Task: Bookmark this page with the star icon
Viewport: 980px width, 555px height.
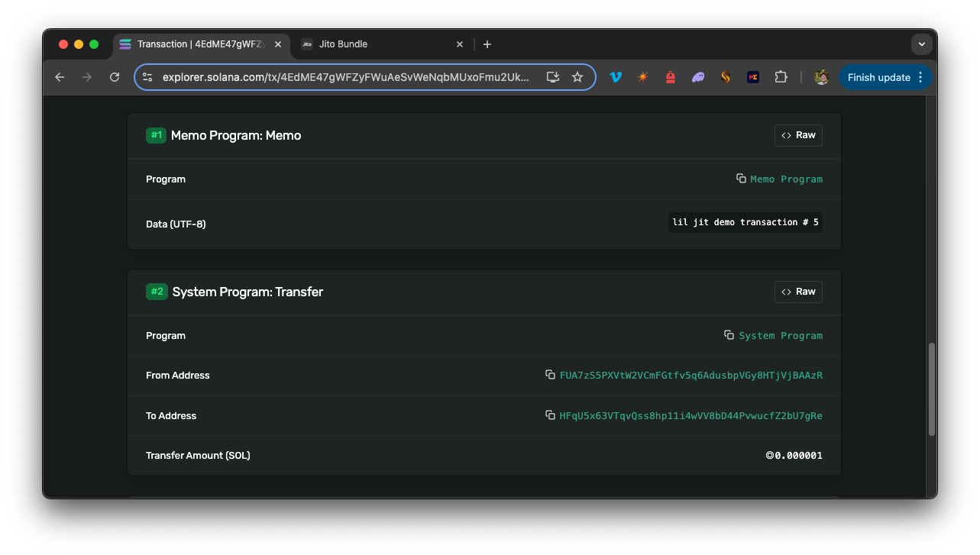Action: tap(577, 77)
